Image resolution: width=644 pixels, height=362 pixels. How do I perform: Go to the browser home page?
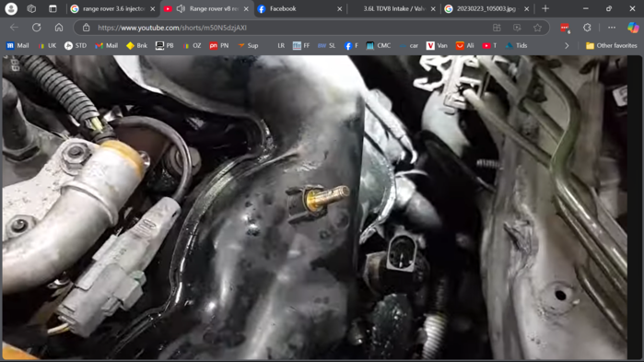click(x=59, y=28)
